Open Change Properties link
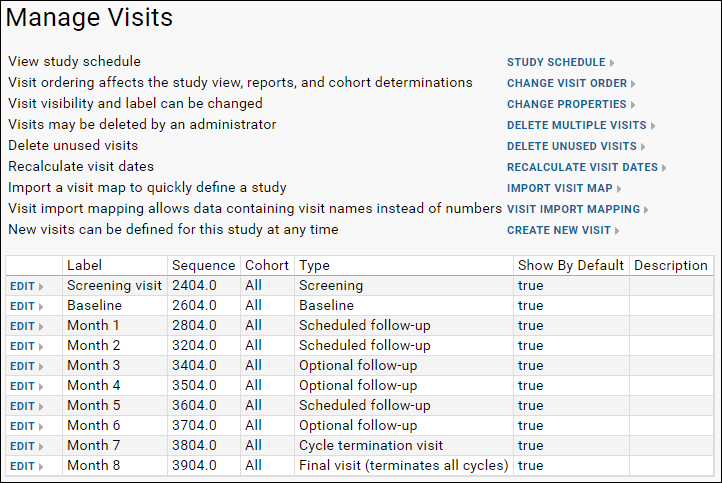 pos(571,104)
